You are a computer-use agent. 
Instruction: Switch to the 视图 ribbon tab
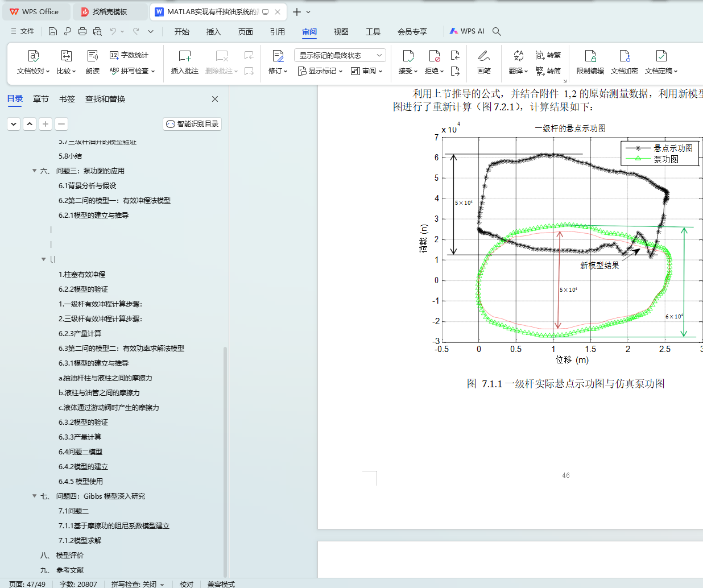[341, 32]
